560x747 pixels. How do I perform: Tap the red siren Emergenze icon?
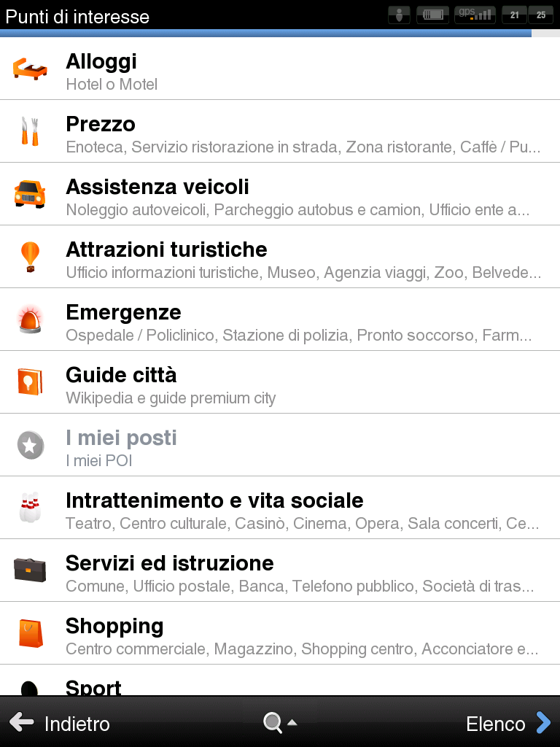click(x=30, y=320)
